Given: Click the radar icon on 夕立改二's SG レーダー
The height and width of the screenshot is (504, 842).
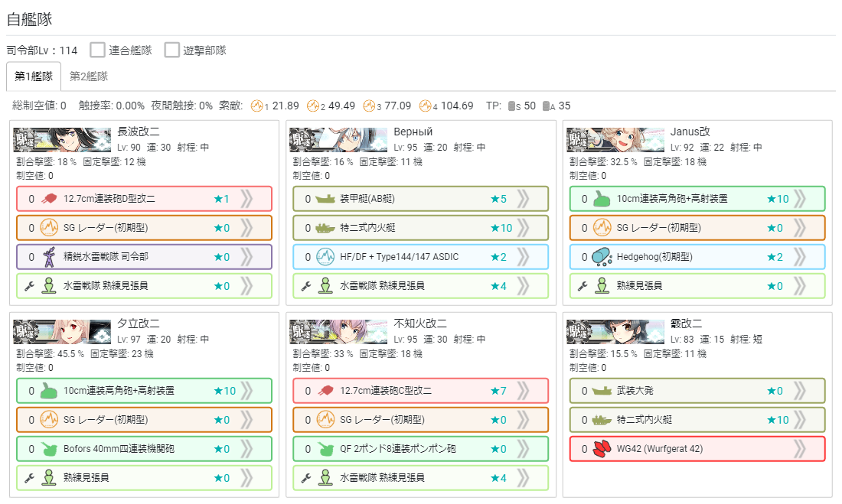Looking at the screenshot, I should coord(49,419).
